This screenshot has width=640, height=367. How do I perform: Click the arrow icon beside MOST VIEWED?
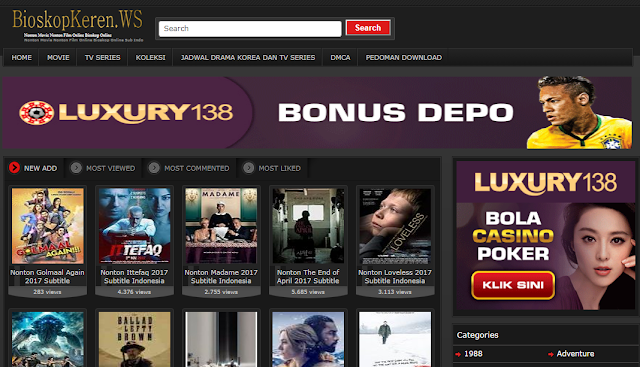(x=76, y=168)
